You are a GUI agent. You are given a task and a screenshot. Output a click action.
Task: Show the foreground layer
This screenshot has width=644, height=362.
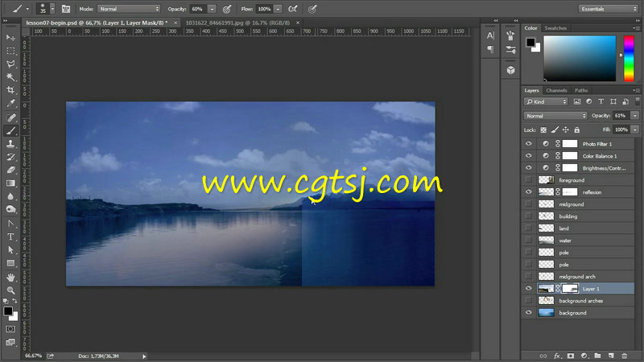click(x=529, y=179)
